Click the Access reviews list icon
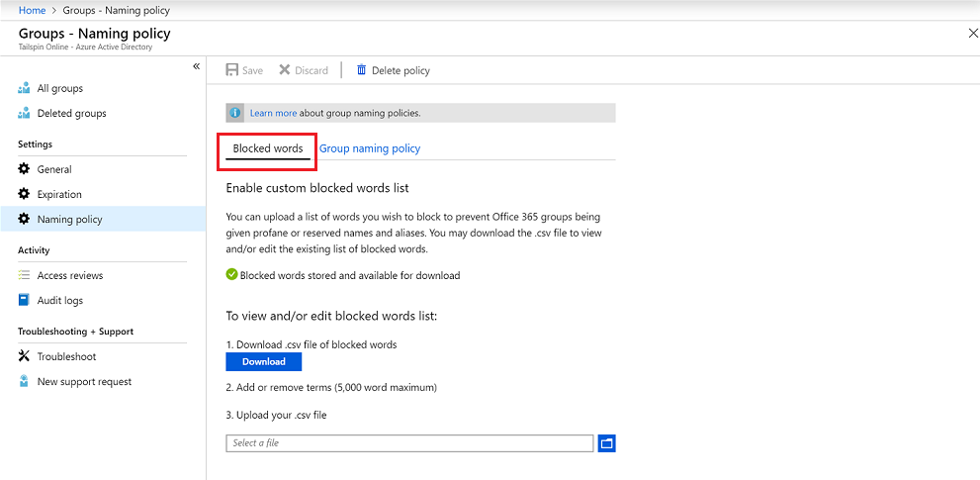Viewport: 980px width, 480px height. coord(25,275)
